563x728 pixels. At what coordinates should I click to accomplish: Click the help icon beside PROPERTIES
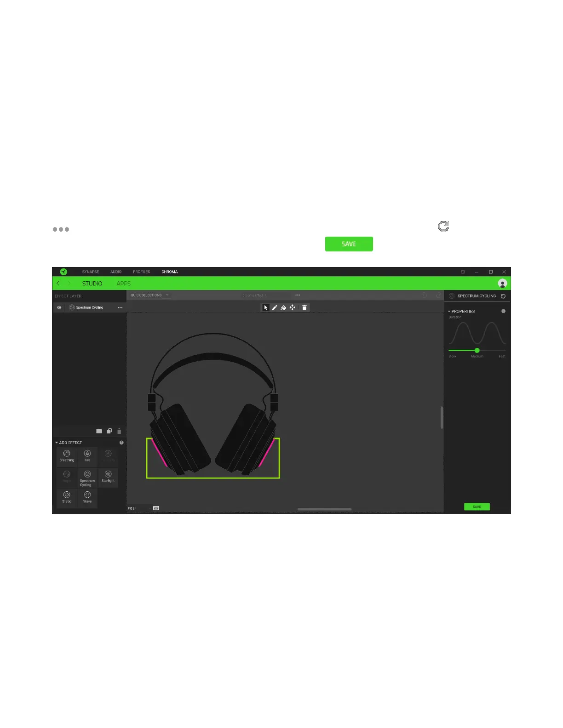[503, 311]
